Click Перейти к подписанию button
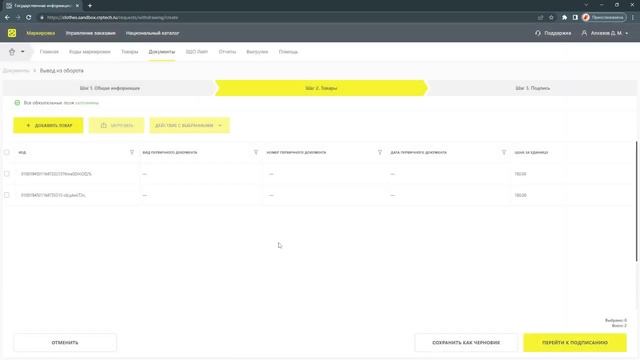 pyautogui.click(x=575, y=342)
